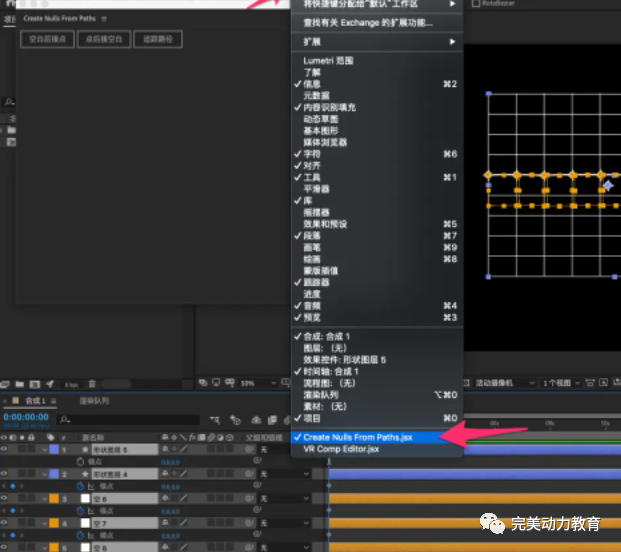This screenshot has width=621, height=552.
Task: Open parent dropdown for layer 3 空 6
Action: click(284, 499)
